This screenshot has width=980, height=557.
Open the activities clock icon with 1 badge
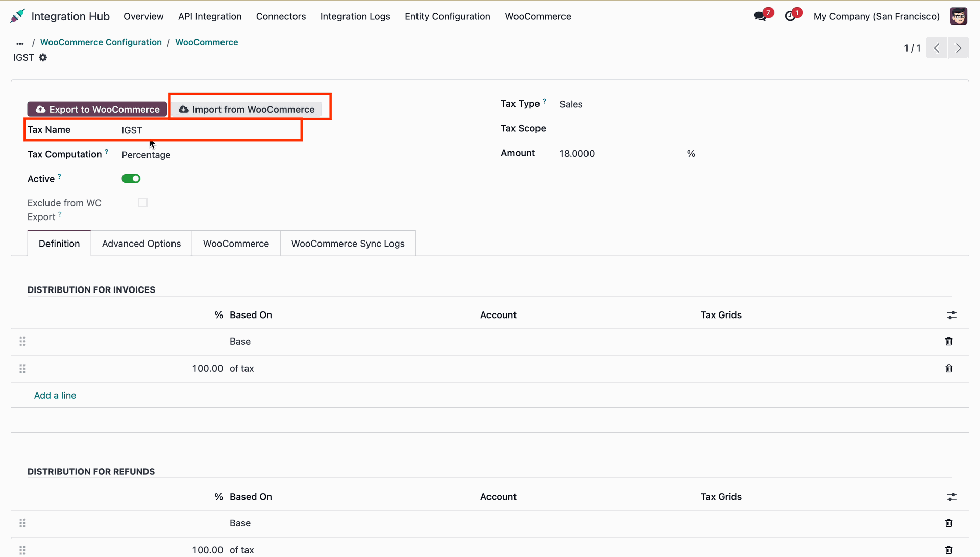(x=791, y=16)
